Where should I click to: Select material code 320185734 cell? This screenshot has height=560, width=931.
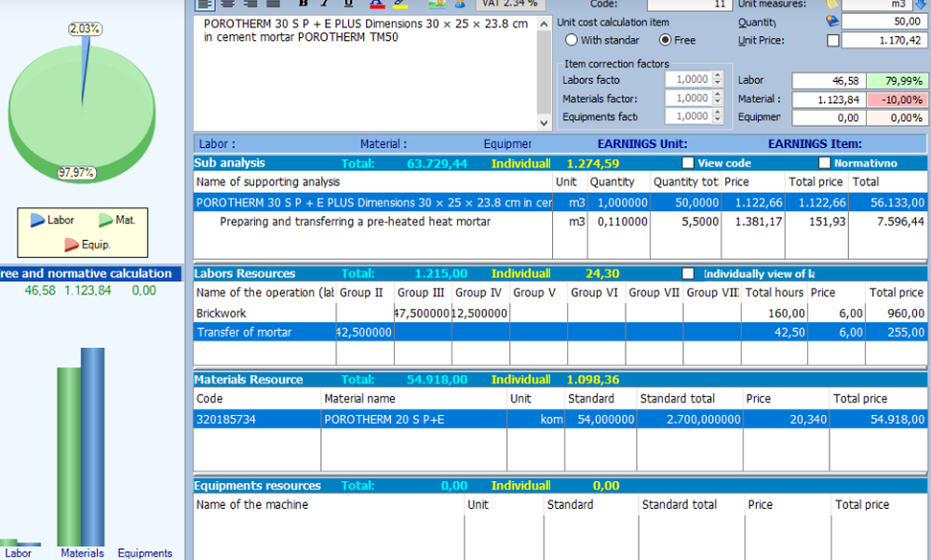click(257, 419)
